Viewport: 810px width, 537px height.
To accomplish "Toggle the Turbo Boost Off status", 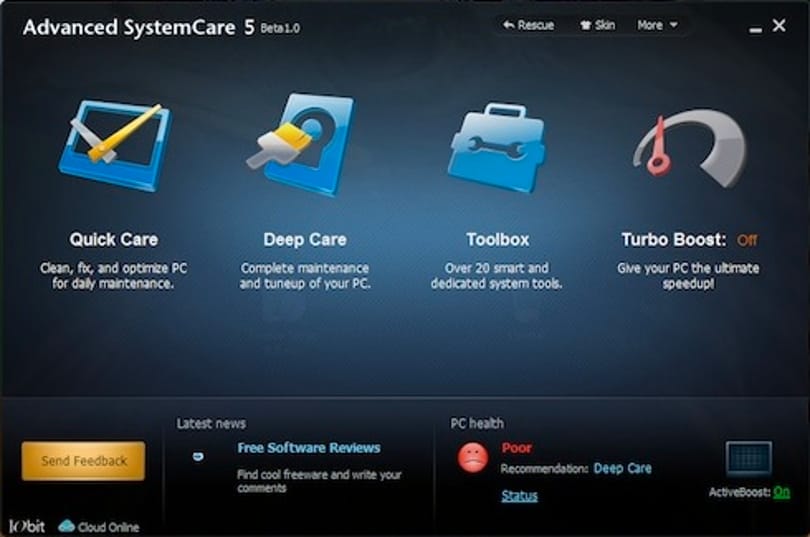I will 747,240.
